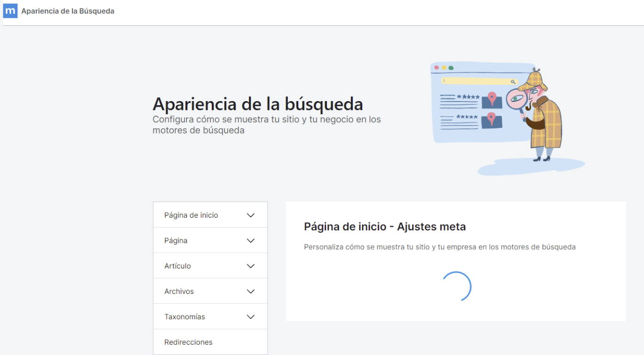Select the Artículo menu item

pyautogui.click(x=210, y=266)
